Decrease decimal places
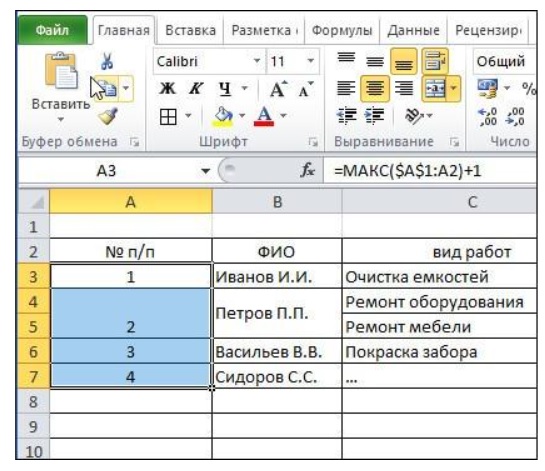This screenshot has width=545, height=471. pyautogui.click(x=516, y=117)
